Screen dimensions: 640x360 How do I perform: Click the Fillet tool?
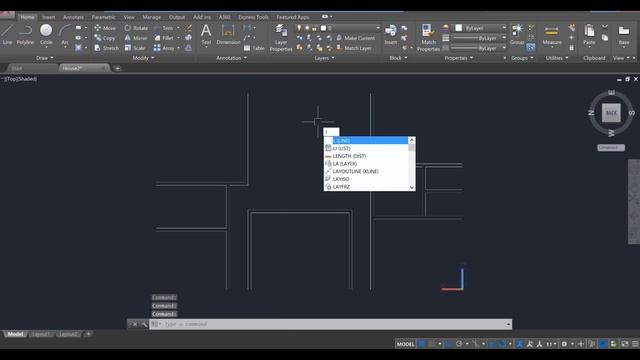pos(164,38)
